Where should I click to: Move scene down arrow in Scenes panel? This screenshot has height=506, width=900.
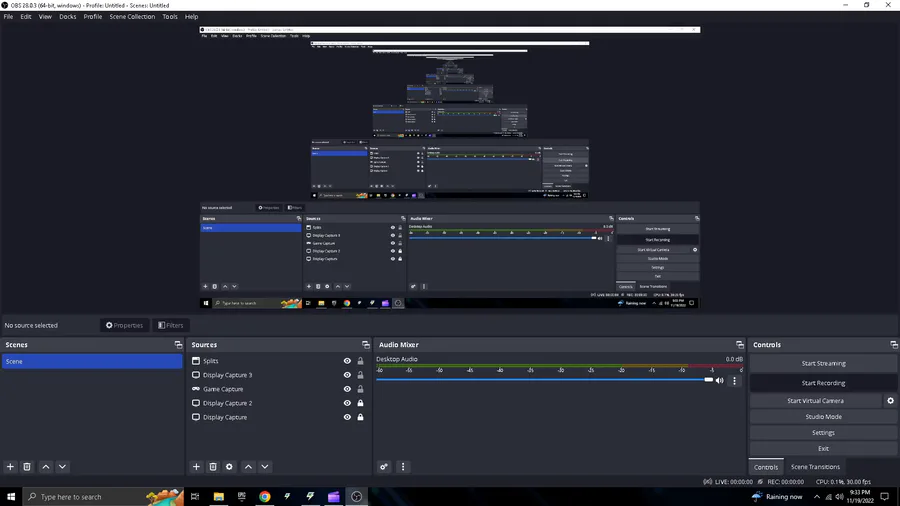[x=63, y=467]
